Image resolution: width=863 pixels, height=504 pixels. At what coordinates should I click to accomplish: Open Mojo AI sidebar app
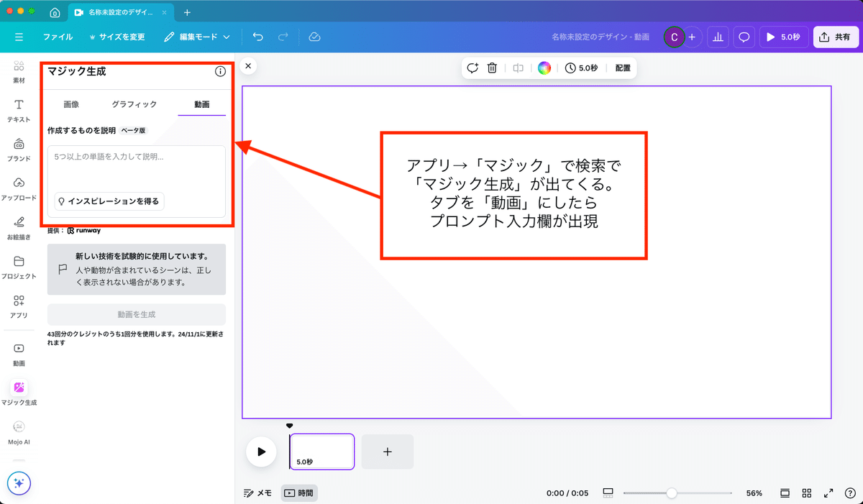pyautogui.click(x=19, y=433)
